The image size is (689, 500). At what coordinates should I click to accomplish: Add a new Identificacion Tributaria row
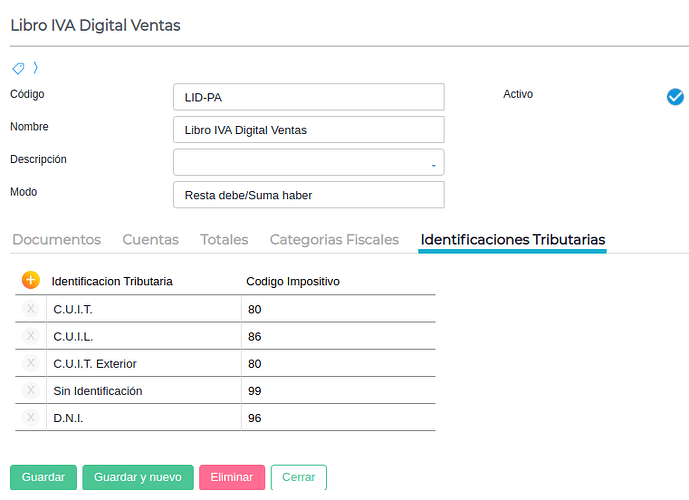30,281
